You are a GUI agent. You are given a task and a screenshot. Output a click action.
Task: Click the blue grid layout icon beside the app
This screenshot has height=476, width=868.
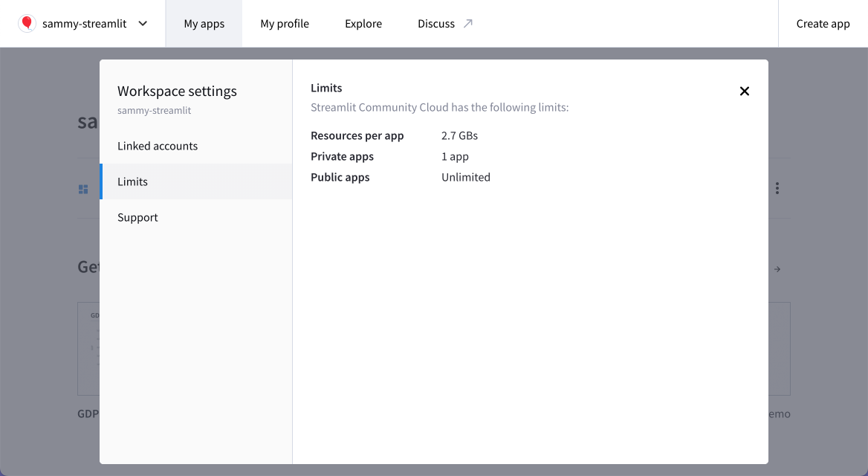83,189
